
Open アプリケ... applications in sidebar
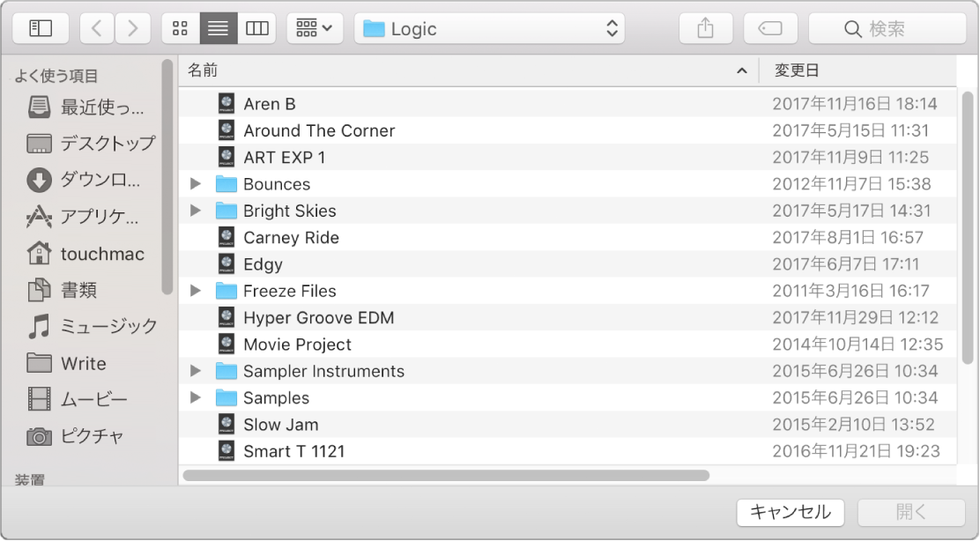pyautogui.click(x=83, y=217)
